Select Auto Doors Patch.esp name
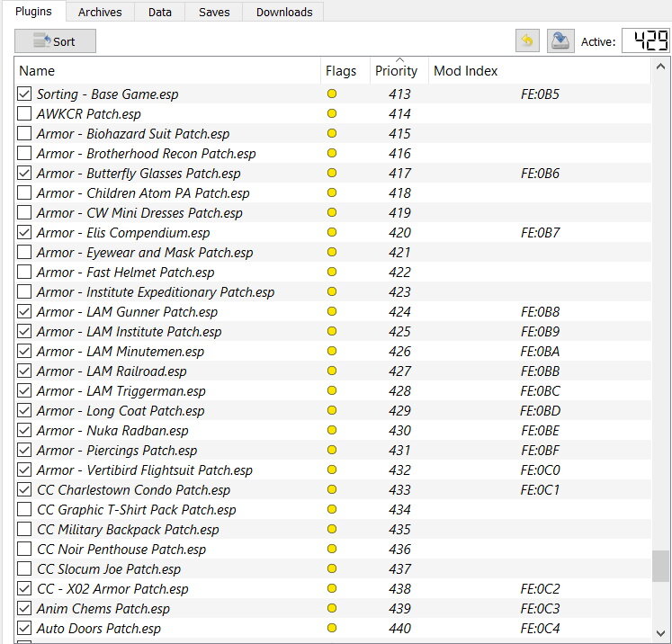This screenshot has height=644, width=672. coord(99,628)
